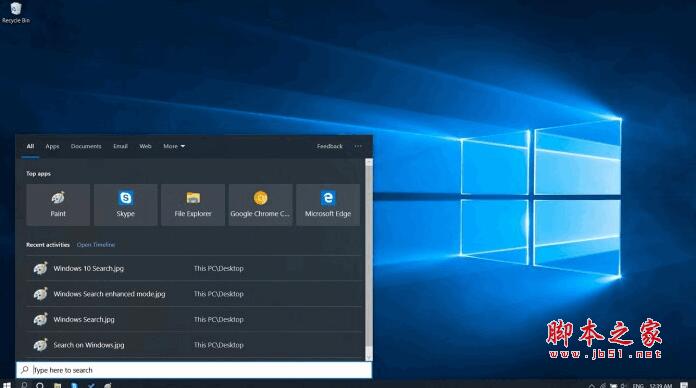Viewport: 696px width, 388px height.
Task: Open Windows 10 Search.jpg recent item
Action: (x=194, y=268)
